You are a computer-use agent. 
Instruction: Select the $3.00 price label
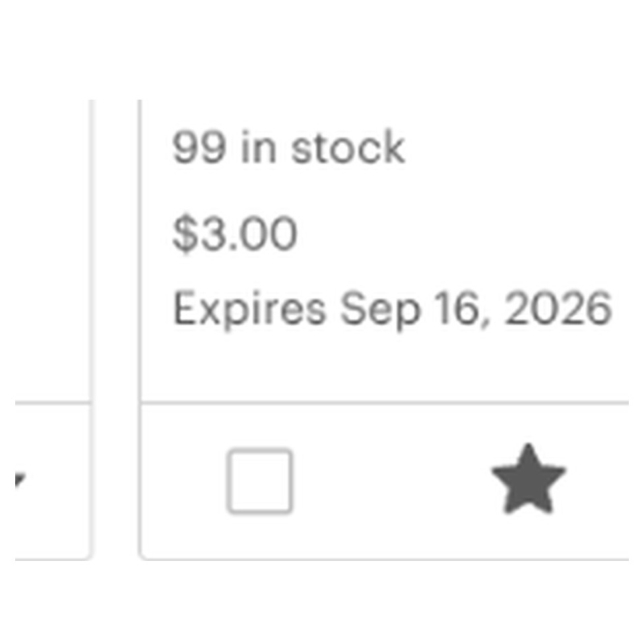click(x=234, y=233)
